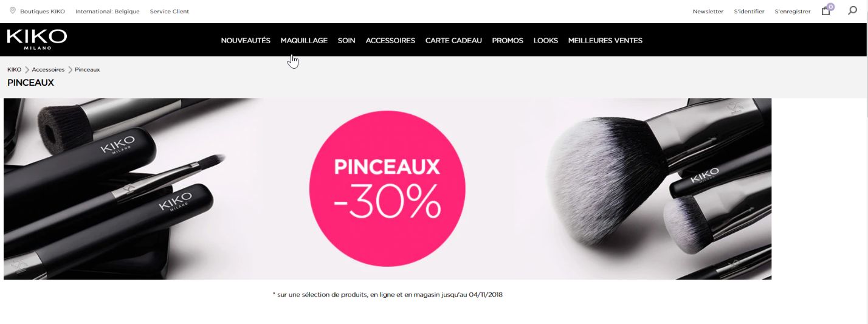Click S'identifier to log in
The image size is (868, 324).
[x=749, y=12]
